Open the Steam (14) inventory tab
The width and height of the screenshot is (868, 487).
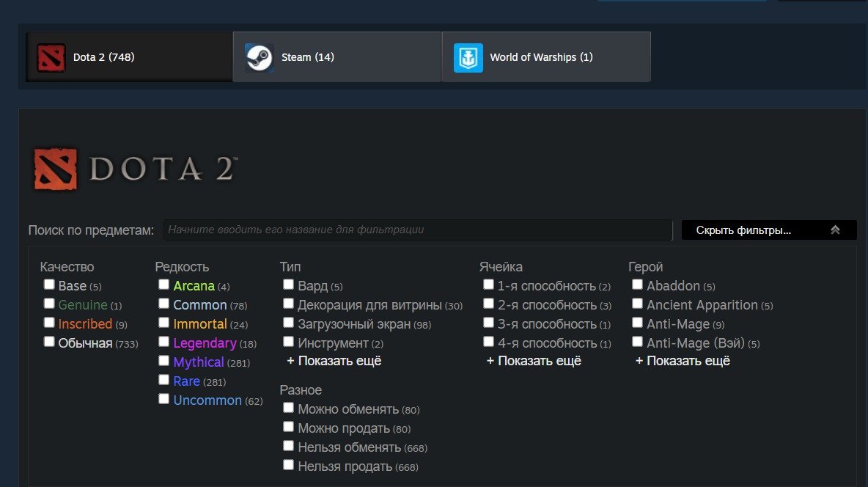tap(337, 57)
